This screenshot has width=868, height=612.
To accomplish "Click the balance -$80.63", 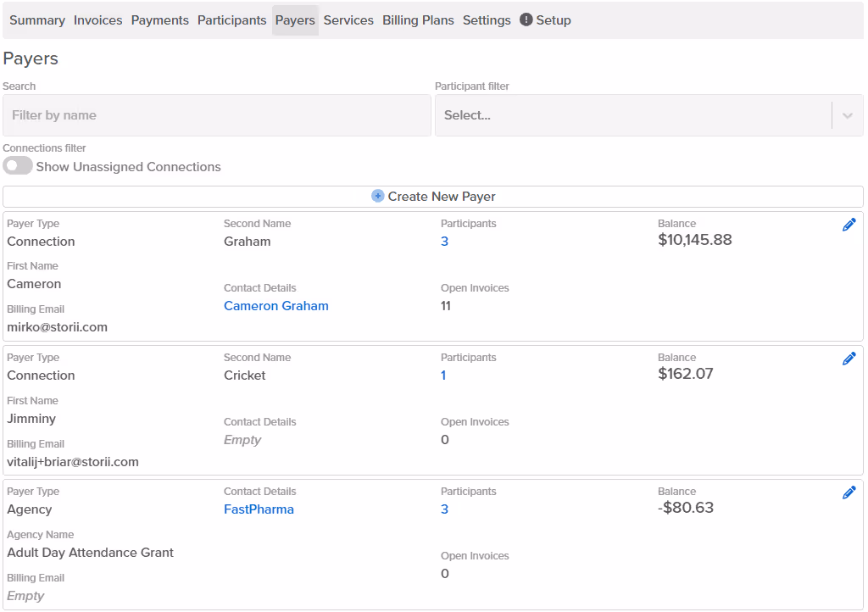I will click(x=685, y=508).
